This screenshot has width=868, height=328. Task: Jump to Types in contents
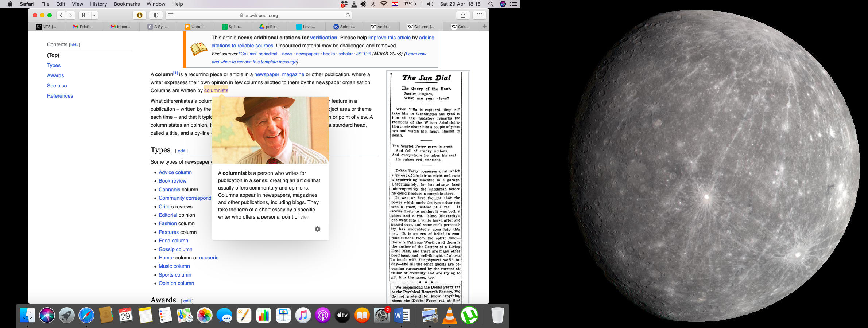pos(54,65)
